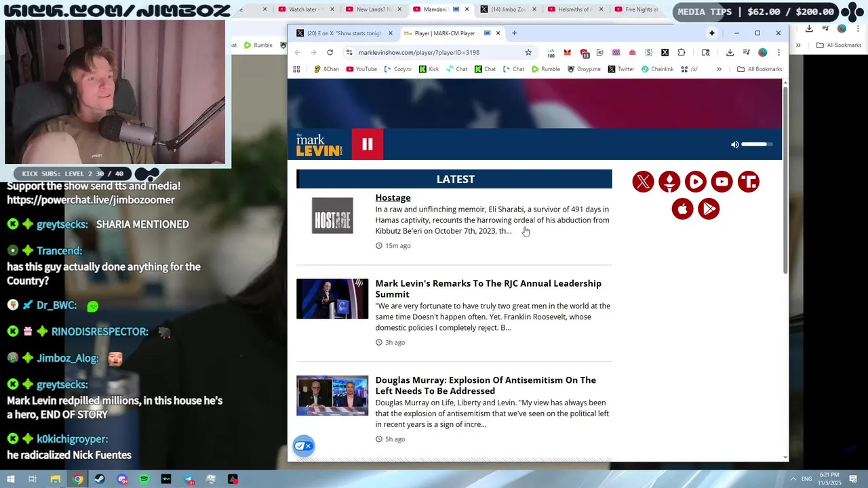This screenshot has width=868, height=488.
Task: Click the blue checkmark floating widget
Action: tap(304, 446)
